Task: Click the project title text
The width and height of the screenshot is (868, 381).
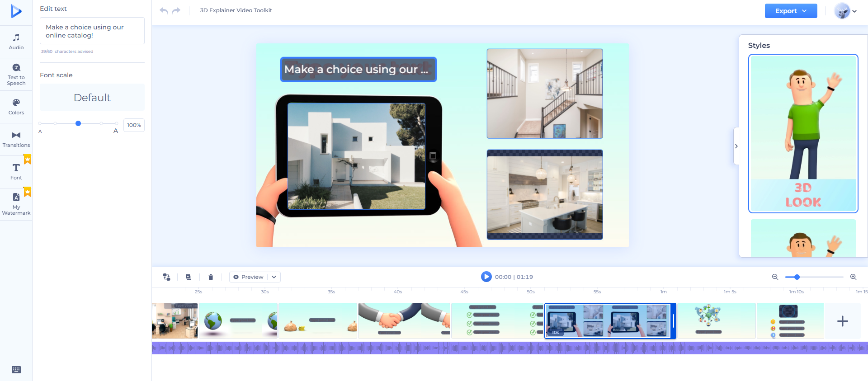Action: coord(236,10)
